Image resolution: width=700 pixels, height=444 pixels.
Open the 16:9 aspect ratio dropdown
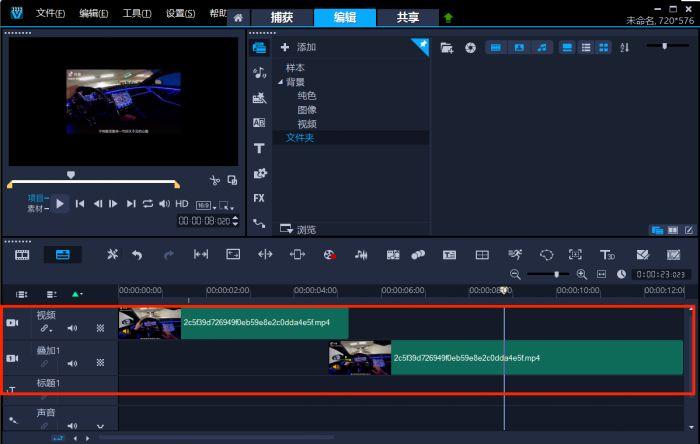[204, 204]
